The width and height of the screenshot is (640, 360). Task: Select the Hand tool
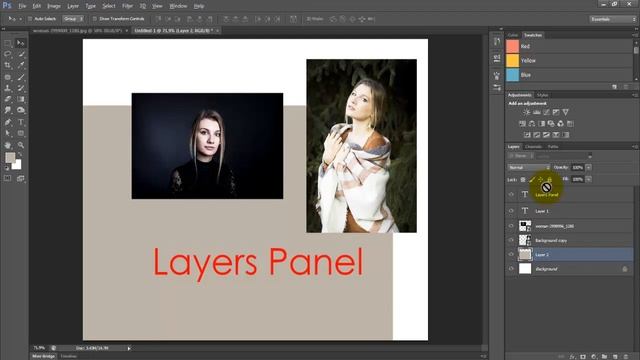click(x=8, y=145)
